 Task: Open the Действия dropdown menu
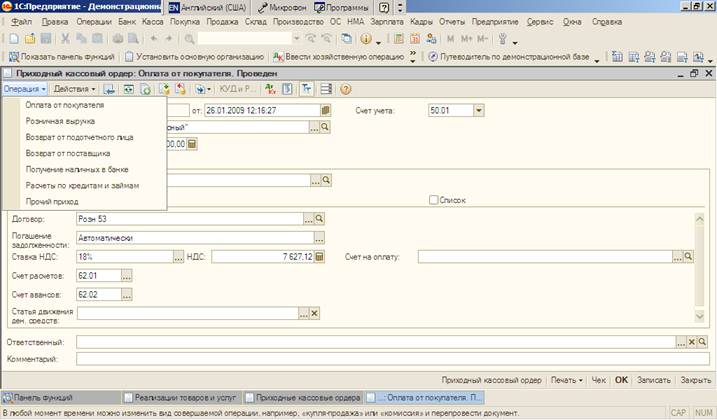click(x=74, y=89)
